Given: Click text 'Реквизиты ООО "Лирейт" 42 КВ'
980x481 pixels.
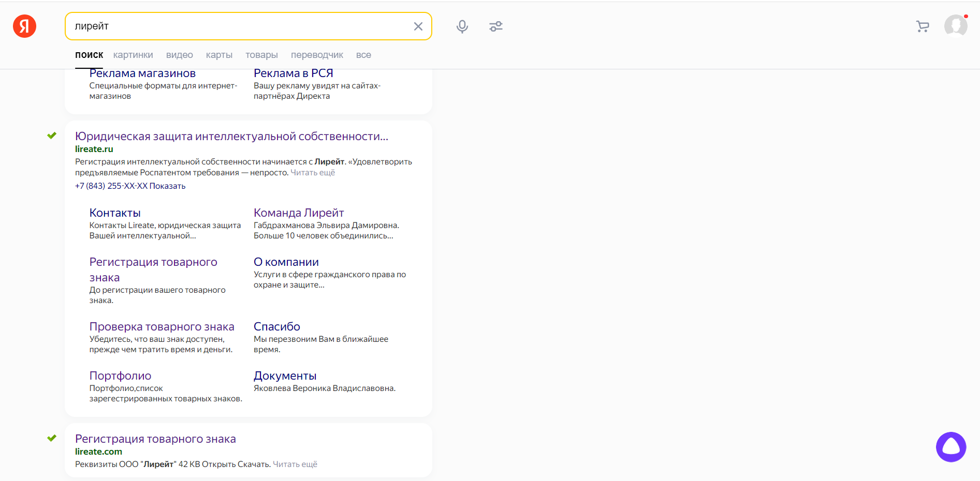Looking at the screenshot, I should pyautogui.click(x=137, y=464).
